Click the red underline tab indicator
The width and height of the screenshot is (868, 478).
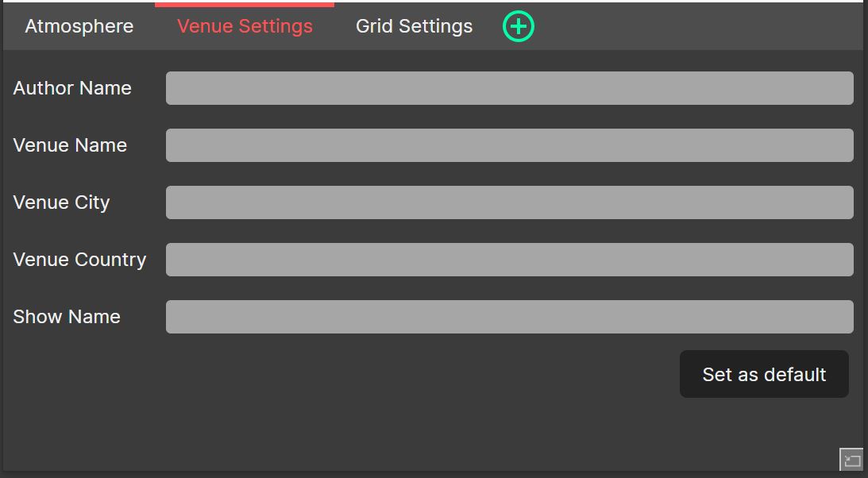244,2
